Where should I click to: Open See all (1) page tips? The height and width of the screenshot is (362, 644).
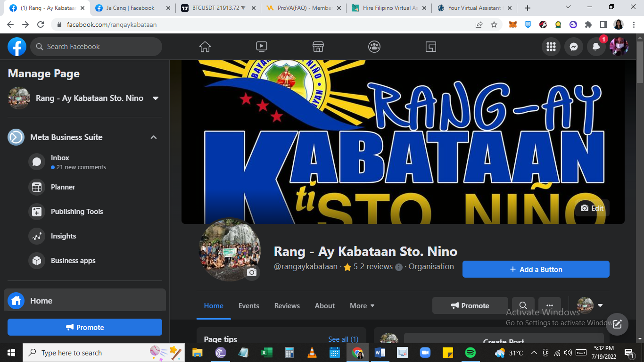coord(343,339)
